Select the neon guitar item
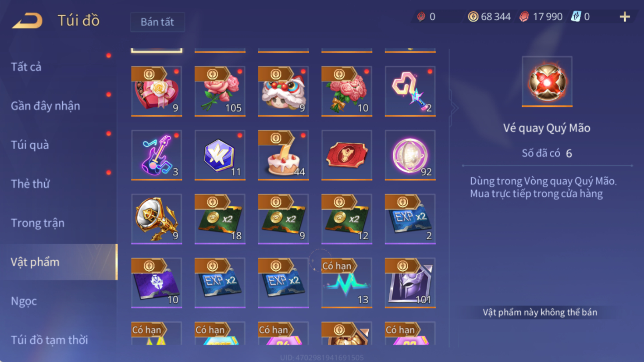The height and width of the screenshot is (362, 644). click(x=157, y=155)
